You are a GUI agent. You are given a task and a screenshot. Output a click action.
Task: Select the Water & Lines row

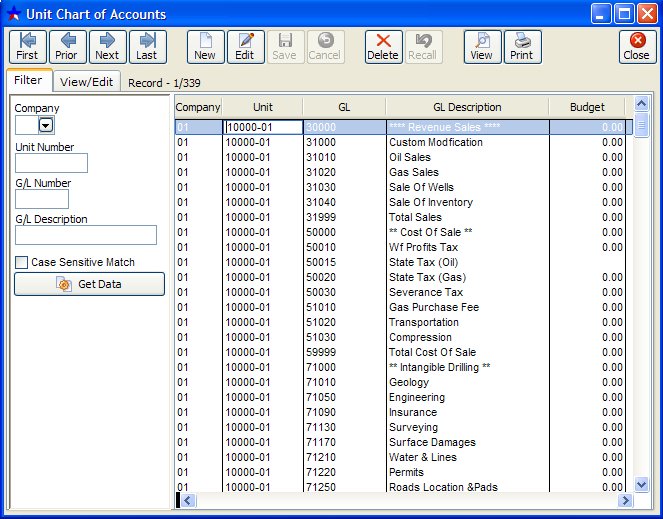pos(400,458)
